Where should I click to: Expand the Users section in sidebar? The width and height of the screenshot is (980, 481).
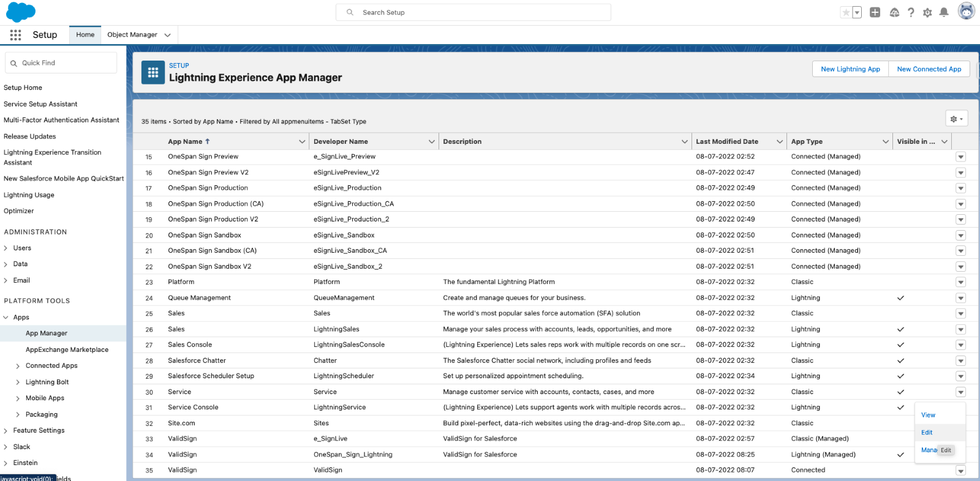(6, 248)
